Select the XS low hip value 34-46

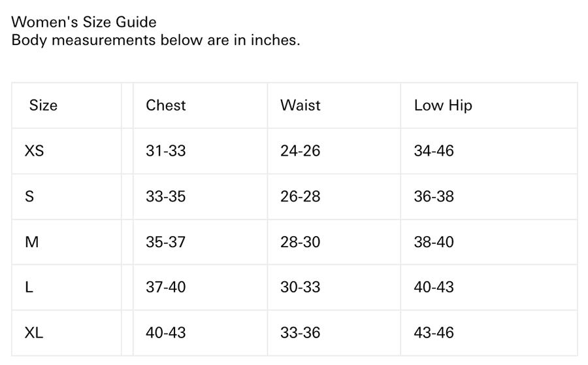click(434, 151)
